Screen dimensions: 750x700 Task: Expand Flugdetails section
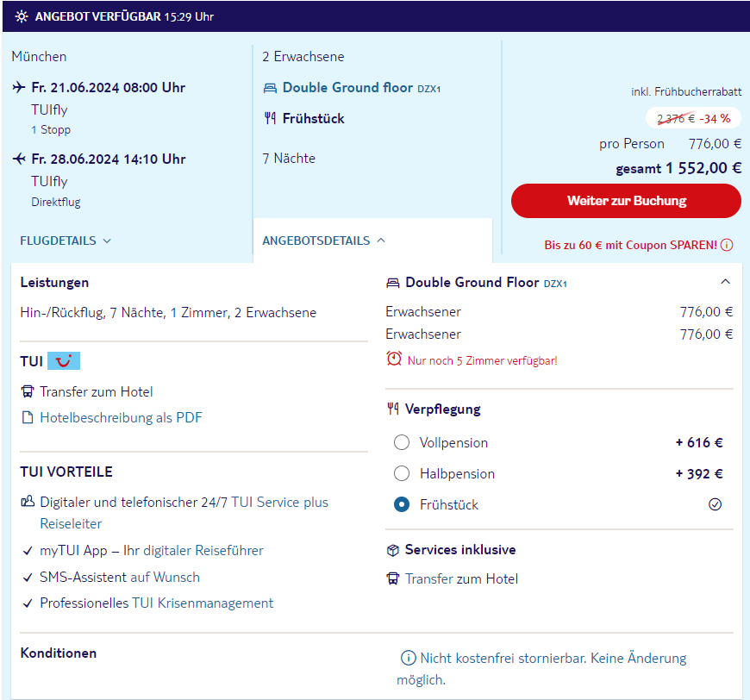tap(66, 241)
